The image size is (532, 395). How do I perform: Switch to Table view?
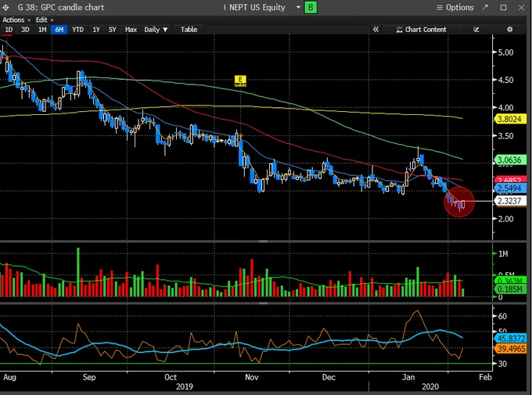coord(189,30)
